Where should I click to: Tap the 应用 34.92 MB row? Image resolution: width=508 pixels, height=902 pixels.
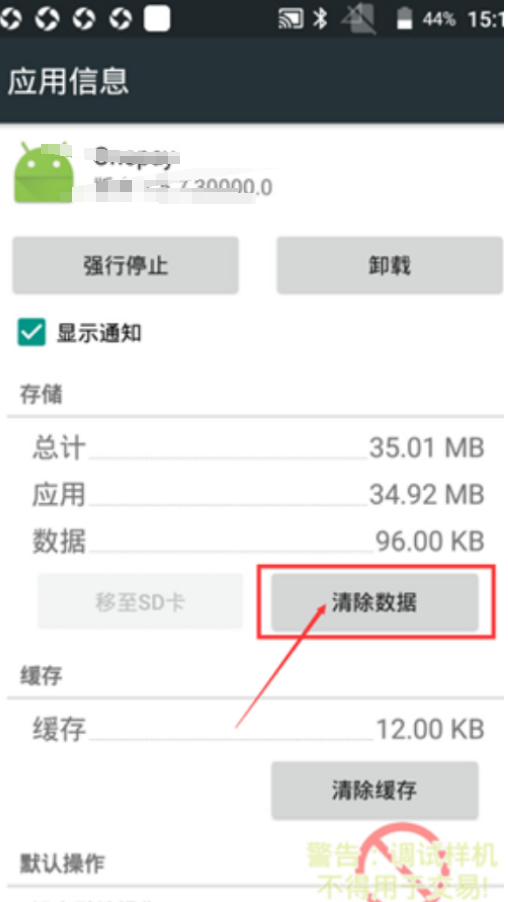pos(257,495)
